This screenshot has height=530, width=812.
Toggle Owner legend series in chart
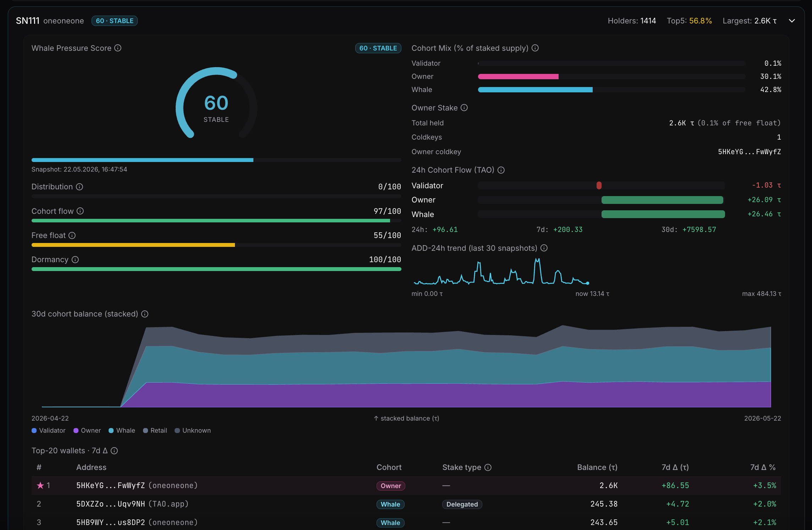click(x=87, y=431)
